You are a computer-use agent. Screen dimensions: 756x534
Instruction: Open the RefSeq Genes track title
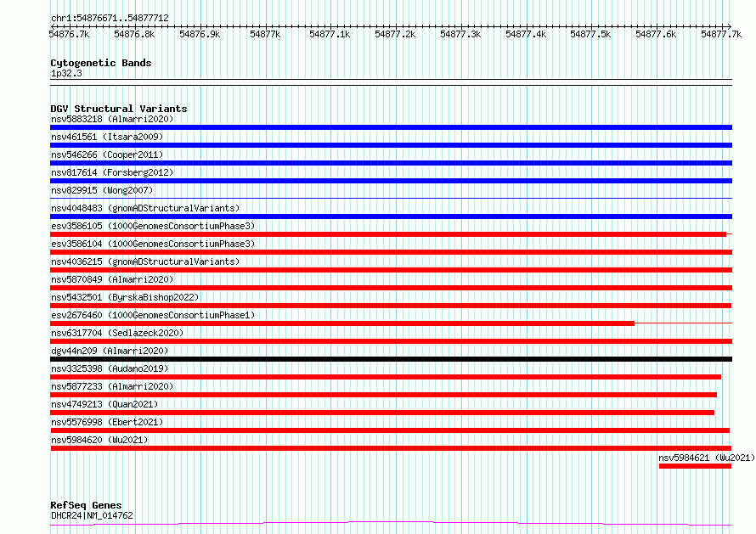(86, 505)
